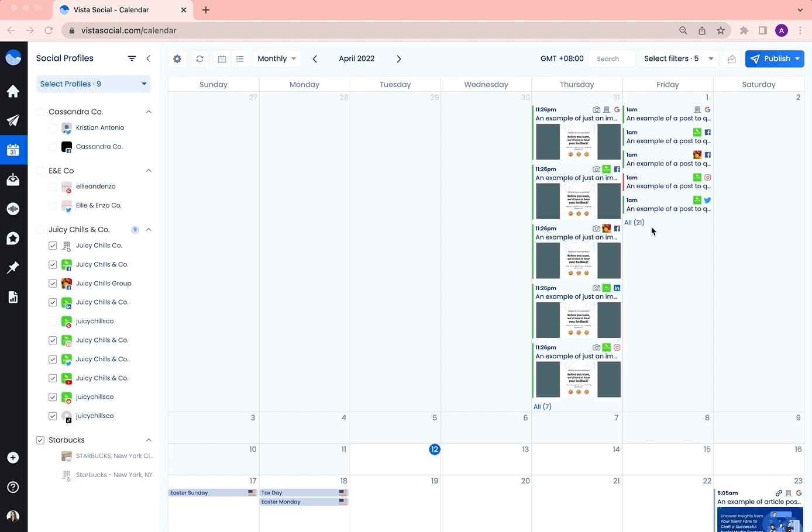Switch to calendar grid view
The width and height of the screenshot is (812, 532).
tap(222, 58)
